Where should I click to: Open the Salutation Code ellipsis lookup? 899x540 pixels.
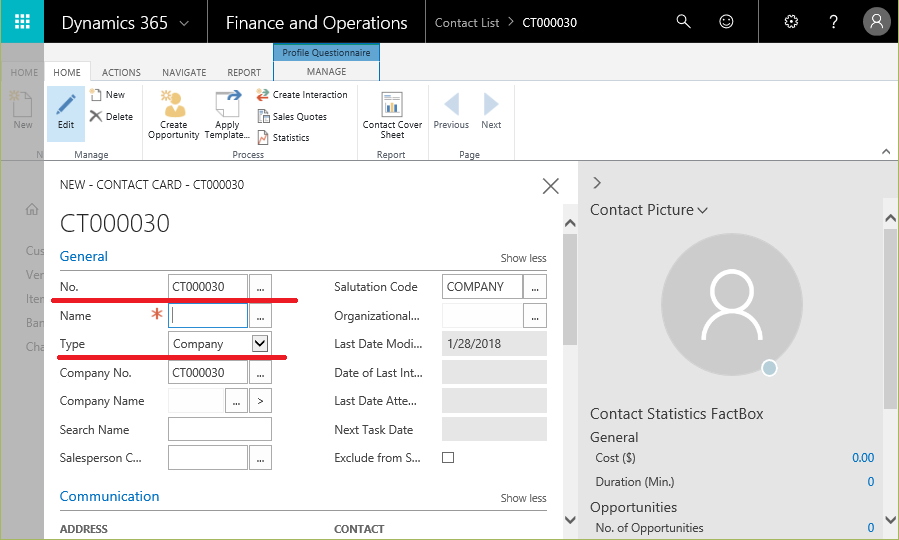tap(535, 287)
